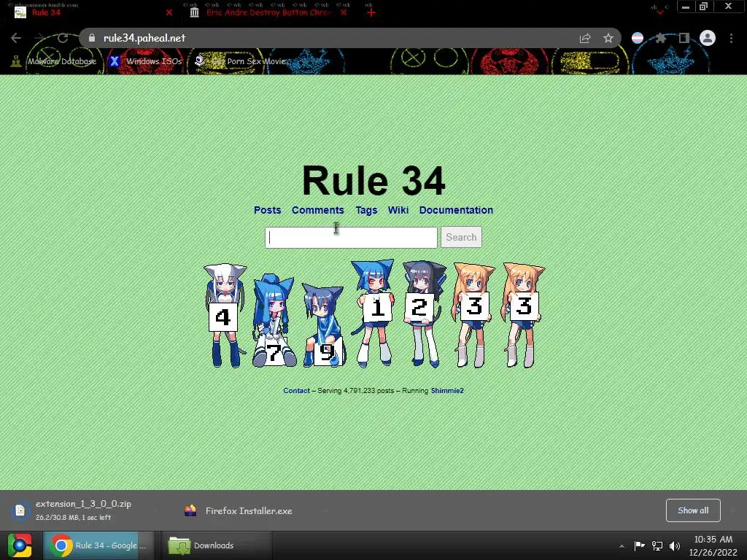Close the Rule 34 tab
The height and width of the screenshot is (560, 747).
tap(169, 13)
